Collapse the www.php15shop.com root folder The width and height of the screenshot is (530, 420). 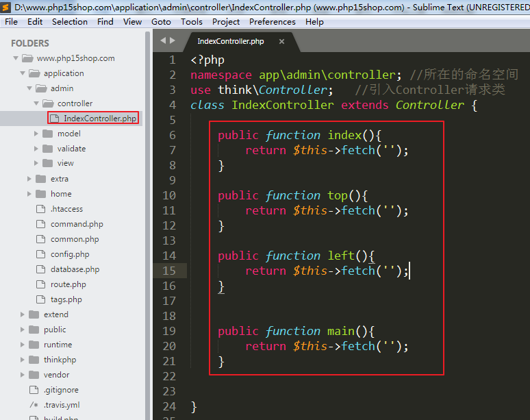pos(16,58)
